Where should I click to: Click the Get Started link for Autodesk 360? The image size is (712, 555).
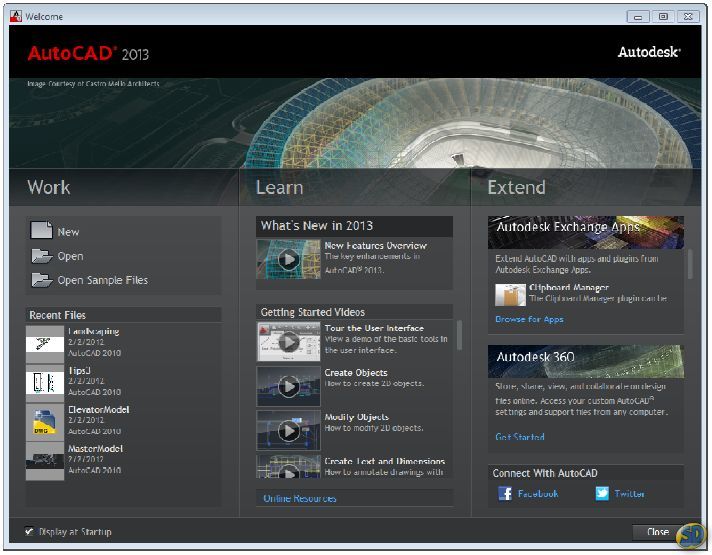(x=520, y=437)
